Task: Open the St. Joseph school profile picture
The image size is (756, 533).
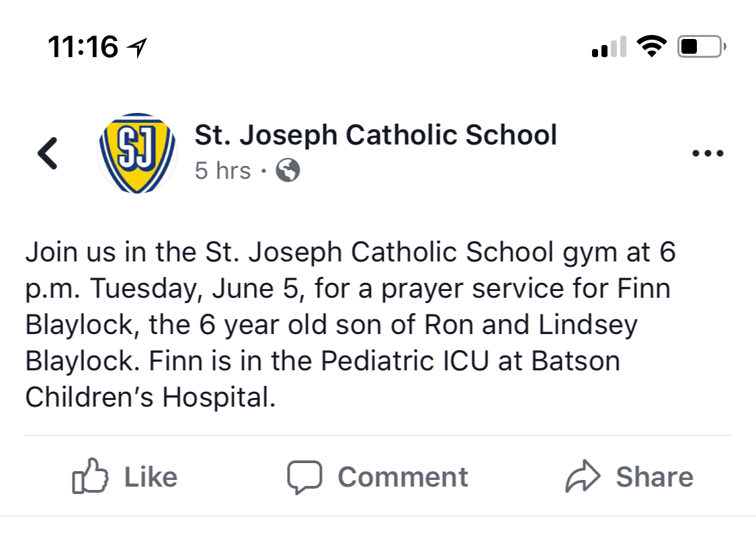Action: pyautogui.click(x=137, y=153)
